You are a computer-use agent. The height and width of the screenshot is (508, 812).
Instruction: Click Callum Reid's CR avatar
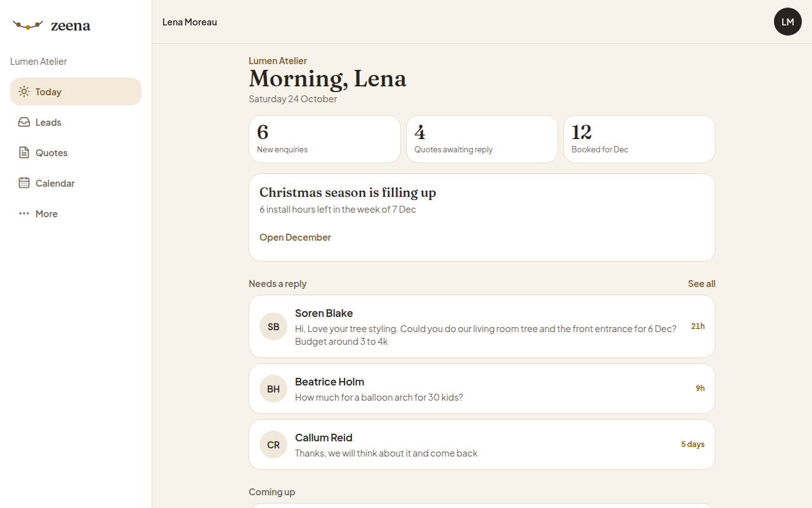pyautogui.click(x=273, y=444)
